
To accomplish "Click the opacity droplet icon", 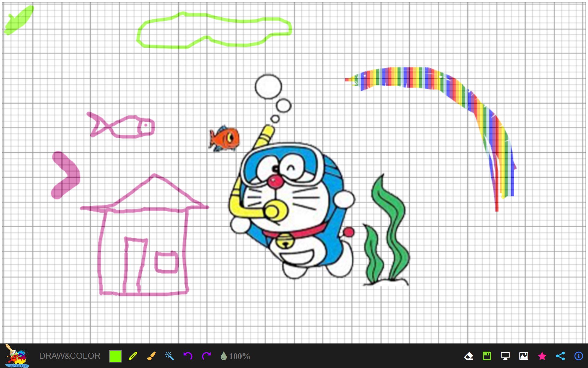I will 224,356.
